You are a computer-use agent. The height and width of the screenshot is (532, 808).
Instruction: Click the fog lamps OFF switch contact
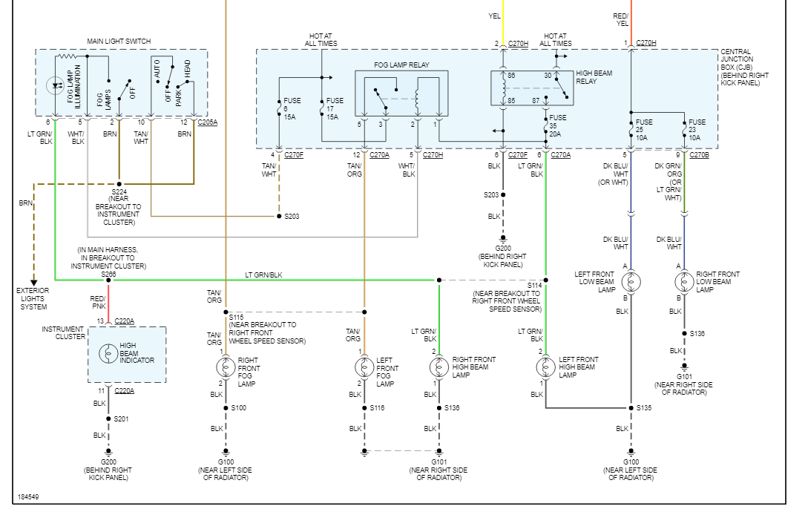tap(124, 89)
